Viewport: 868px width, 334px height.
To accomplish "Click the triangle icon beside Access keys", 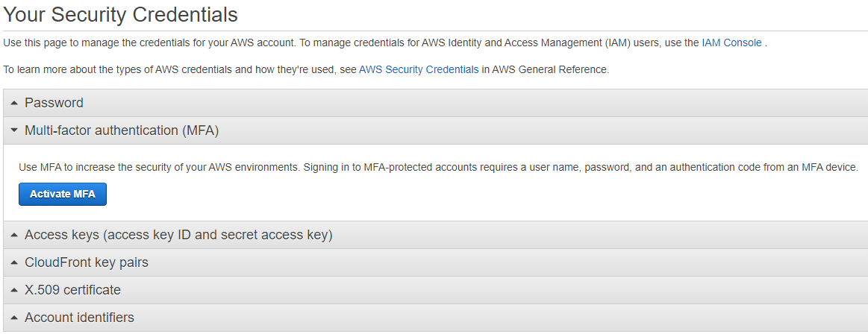I will [x=14, y=236].
